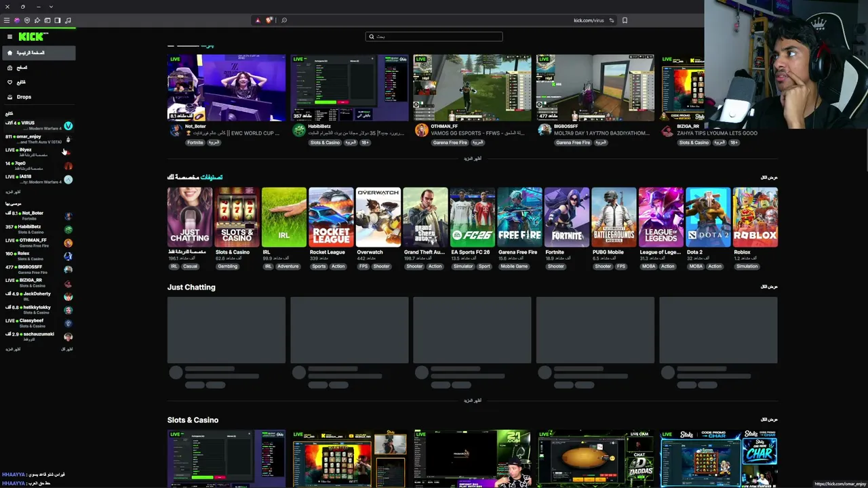Open Not_Boter live stream thumbnail

pos(226,88)
